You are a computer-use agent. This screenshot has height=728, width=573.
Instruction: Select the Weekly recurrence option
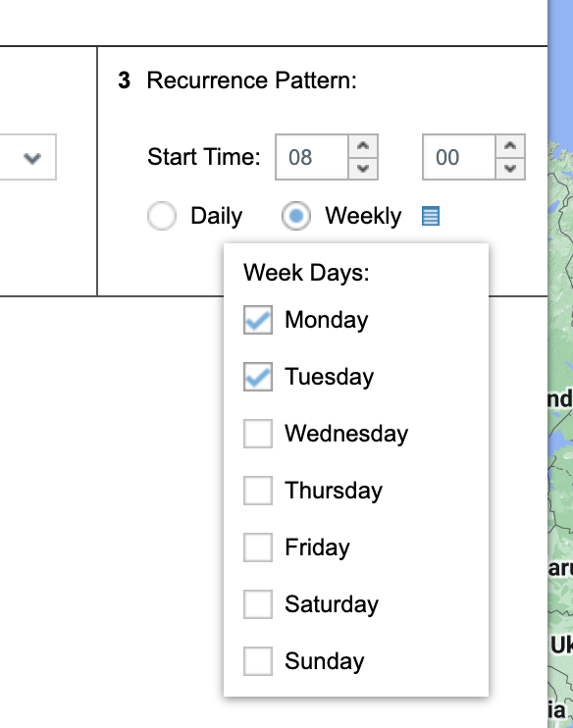[295, 216]
